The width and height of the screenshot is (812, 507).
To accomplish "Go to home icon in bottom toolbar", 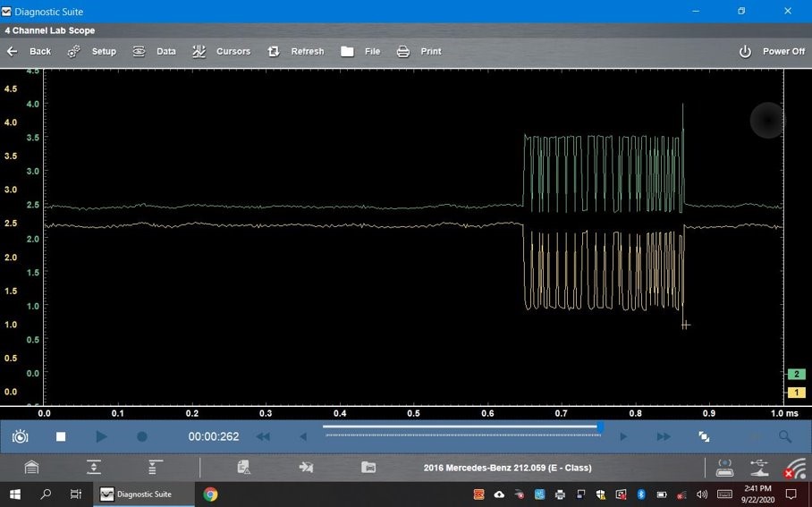I will (x=31, y=467).
